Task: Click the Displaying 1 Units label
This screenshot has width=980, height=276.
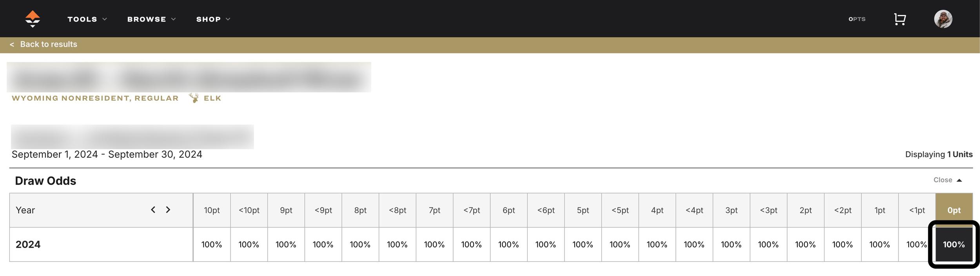Action: [939, 154]
